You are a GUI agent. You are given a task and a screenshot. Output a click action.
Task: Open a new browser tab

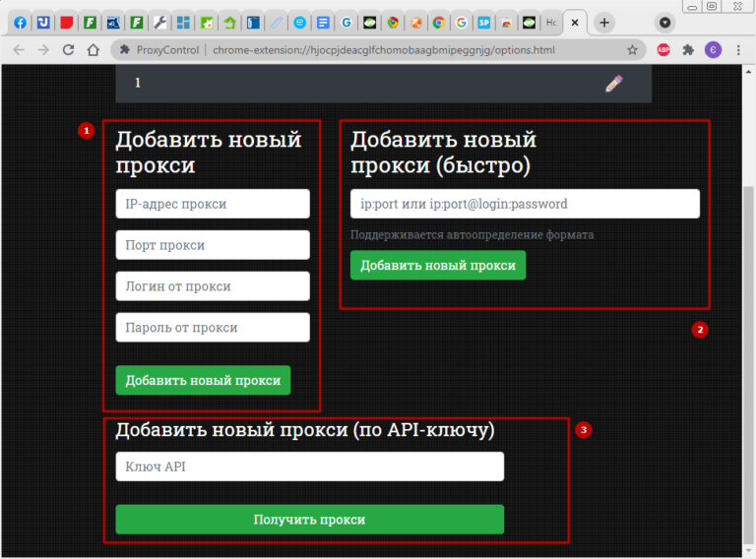604,22
